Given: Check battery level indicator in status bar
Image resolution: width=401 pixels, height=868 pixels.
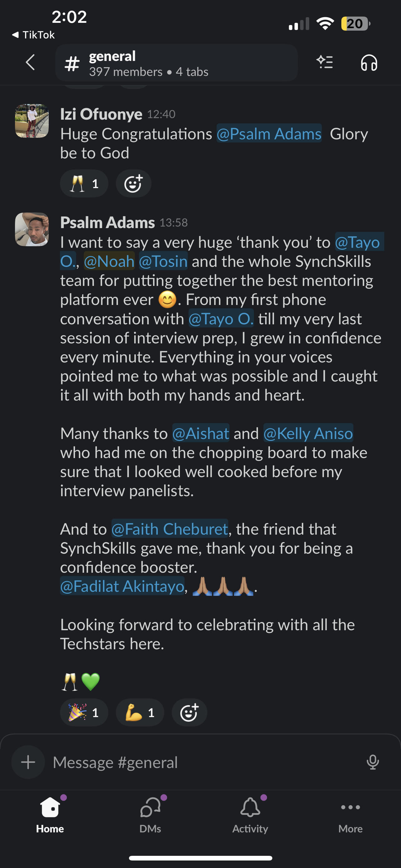Looking at the screenshot, I should pos(354,23).
